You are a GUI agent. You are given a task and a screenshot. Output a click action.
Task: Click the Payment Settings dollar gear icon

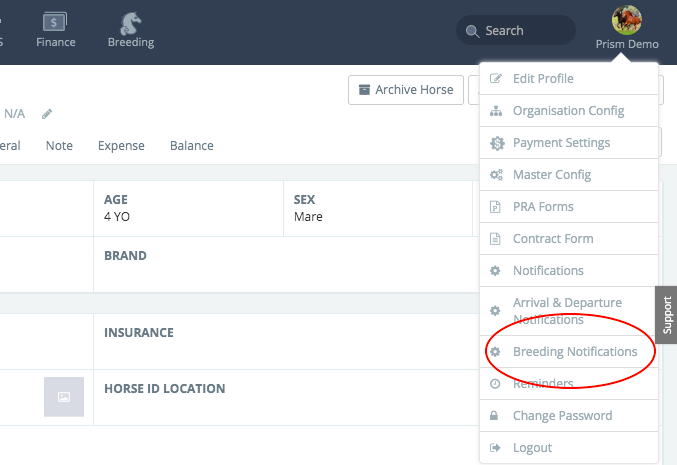pos(497,143)
